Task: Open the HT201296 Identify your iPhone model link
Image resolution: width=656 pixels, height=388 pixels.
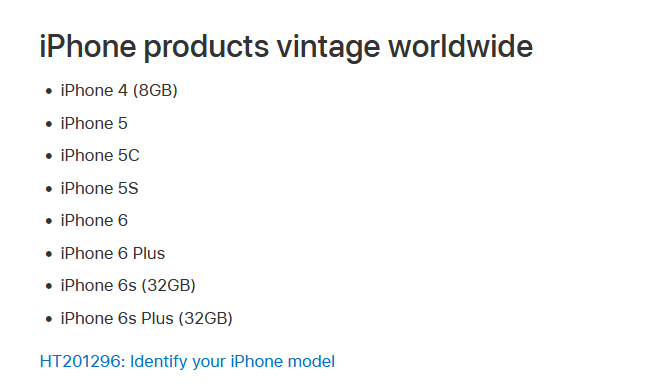Action: click(x=187, y=362)
